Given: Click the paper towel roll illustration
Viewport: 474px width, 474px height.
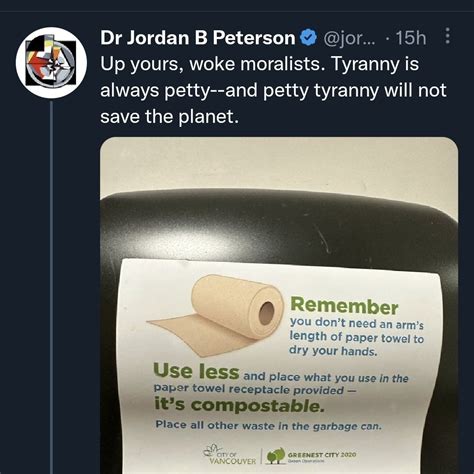Looking at the screenshot, I should [215, 314].
